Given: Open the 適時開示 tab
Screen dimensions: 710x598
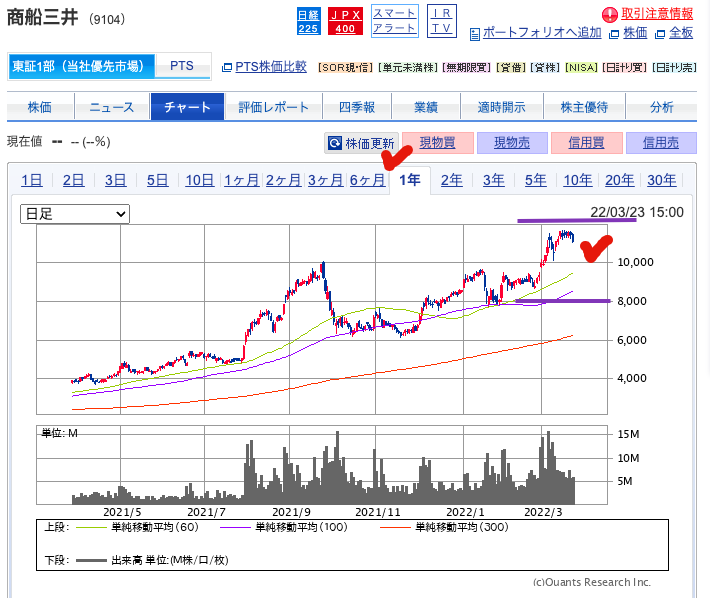Looking at the screenshot, I should click(502, 107).
